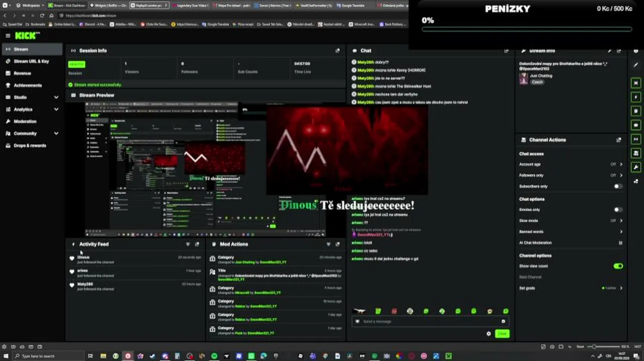Switch to Widgets browser tab
644x361 pixels.
point(109,6)
